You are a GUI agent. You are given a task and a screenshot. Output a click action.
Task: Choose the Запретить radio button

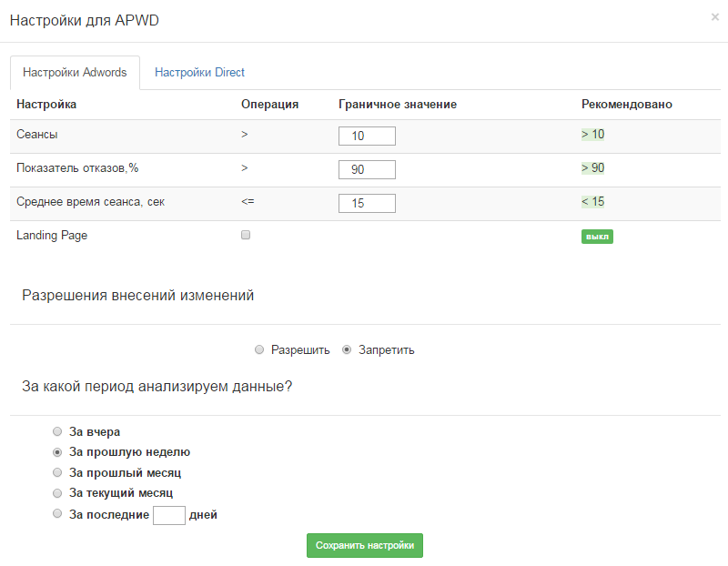pyautogui.click(x=347, y=349)
